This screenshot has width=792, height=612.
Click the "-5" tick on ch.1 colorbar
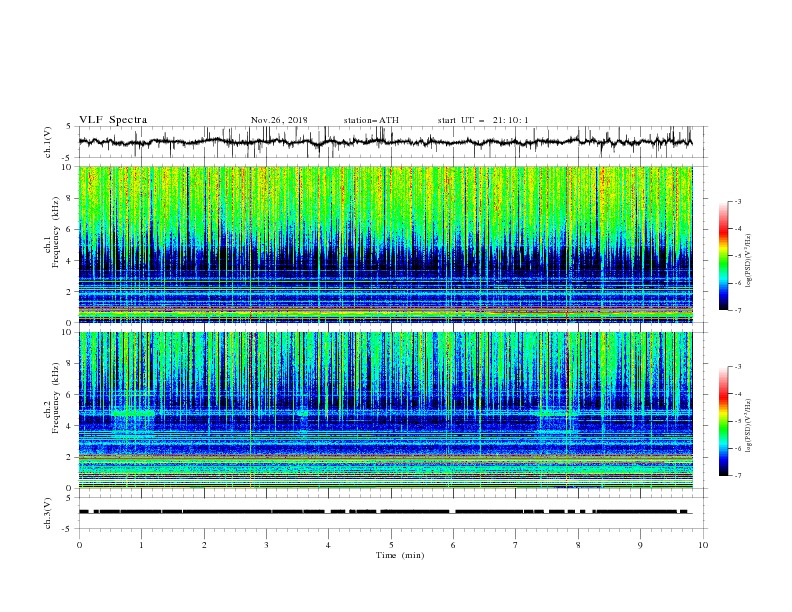[x=738, y=256]
